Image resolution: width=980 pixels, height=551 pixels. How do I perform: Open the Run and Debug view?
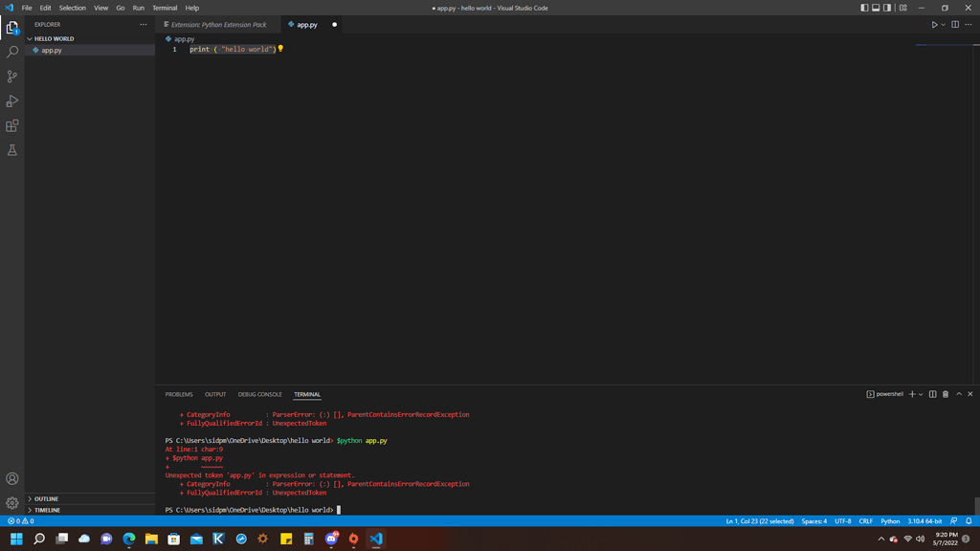click(12, 99)
